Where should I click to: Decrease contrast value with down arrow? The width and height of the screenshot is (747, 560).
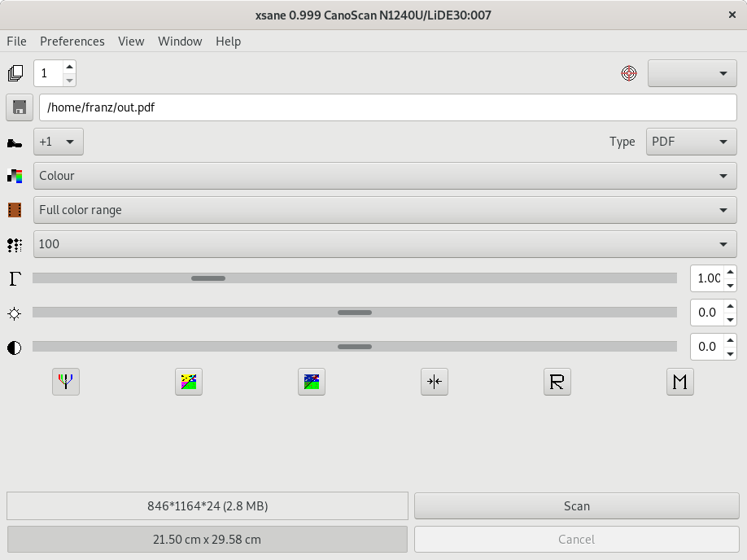[730, 354]
